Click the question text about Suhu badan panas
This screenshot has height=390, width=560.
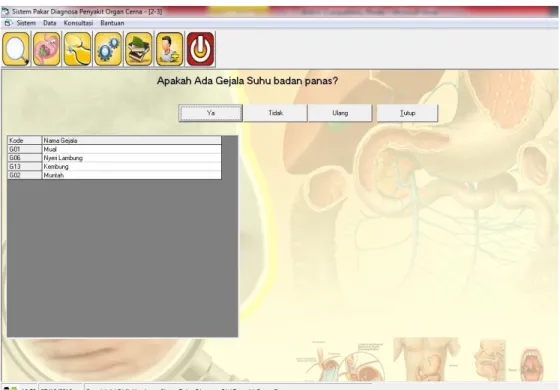pos(247,81)
